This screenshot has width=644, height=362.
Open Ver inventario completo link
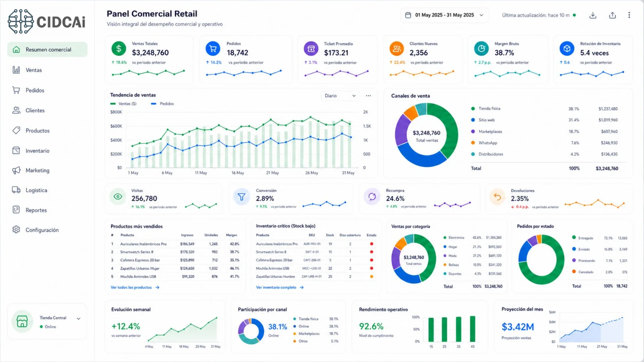click(280, 287)
